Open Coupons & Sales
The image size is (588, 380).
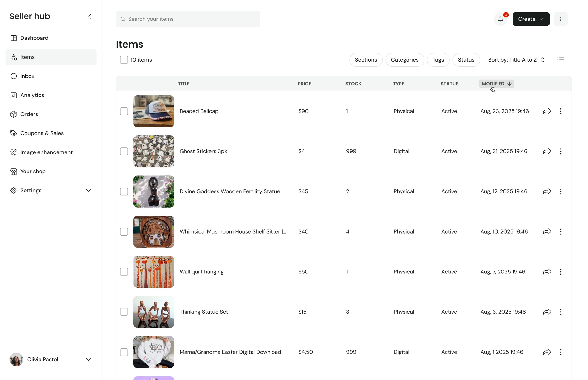pyautogui.click(x=51, y=133)
